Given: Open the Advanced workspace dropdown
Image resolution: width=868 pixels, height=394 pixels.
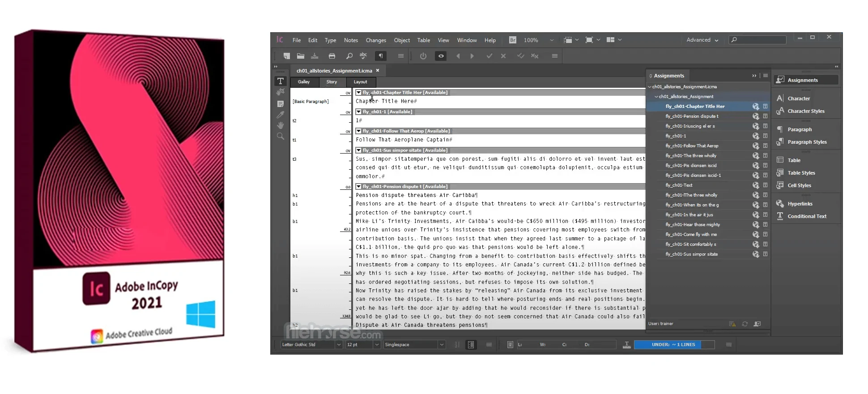Looking at the screenshot, I should (702, 40).
